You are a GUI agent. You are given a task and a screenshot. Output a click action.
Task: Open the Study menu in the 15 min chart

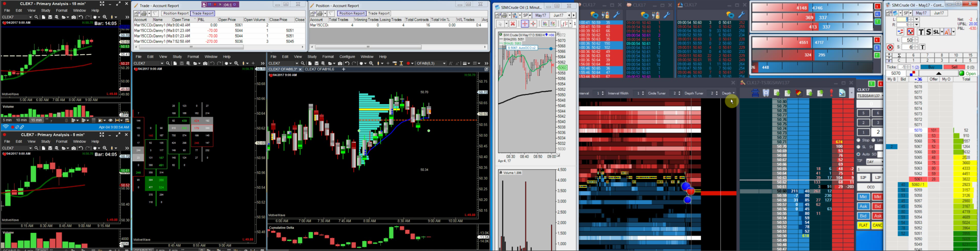pyautogui.click(x=46, y=11)
